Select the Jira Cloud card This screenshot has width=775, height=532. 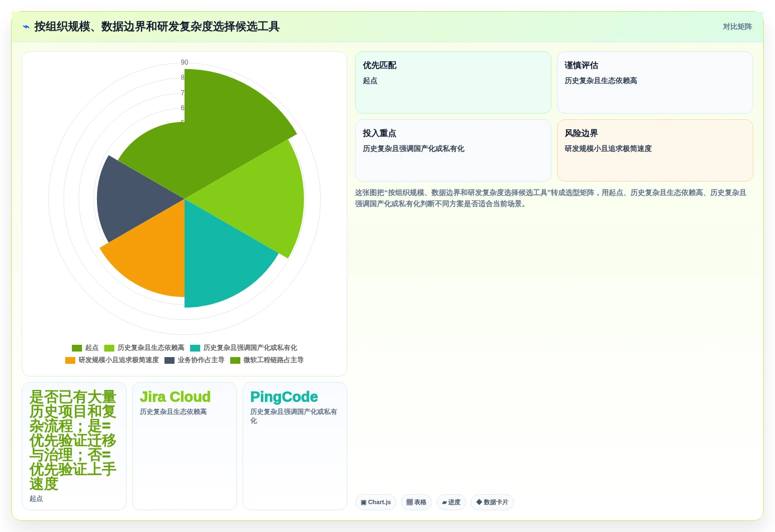click(x=185, y=446)
